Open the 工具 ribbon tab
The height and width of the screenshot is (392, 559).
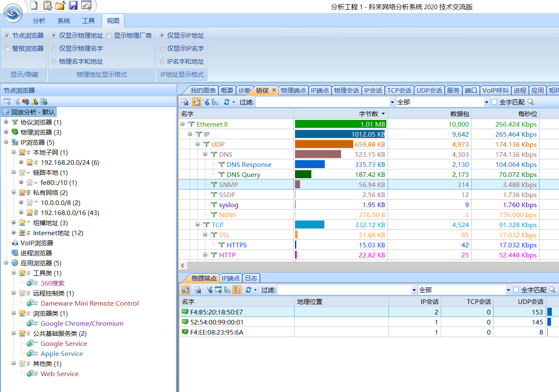88,21
